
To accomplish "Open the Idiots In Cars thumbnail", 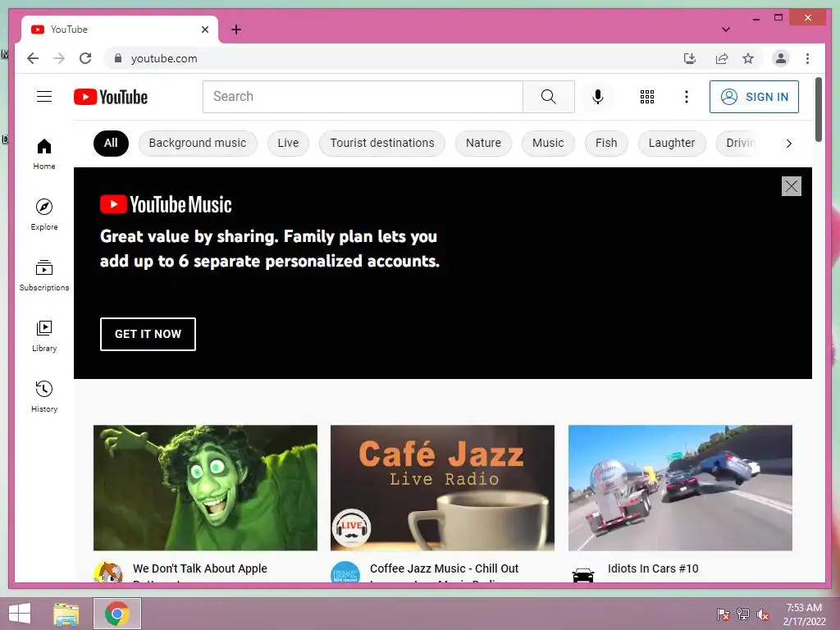I will 680,487.
